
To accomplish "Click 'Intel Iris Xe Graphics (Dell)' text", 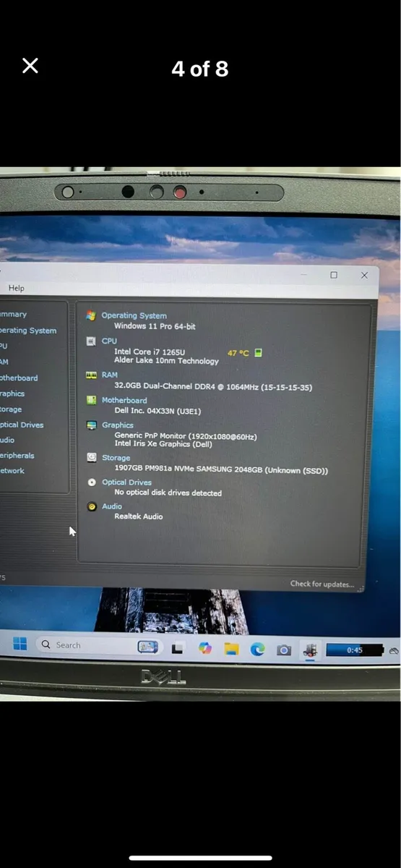I will (163, 444).
